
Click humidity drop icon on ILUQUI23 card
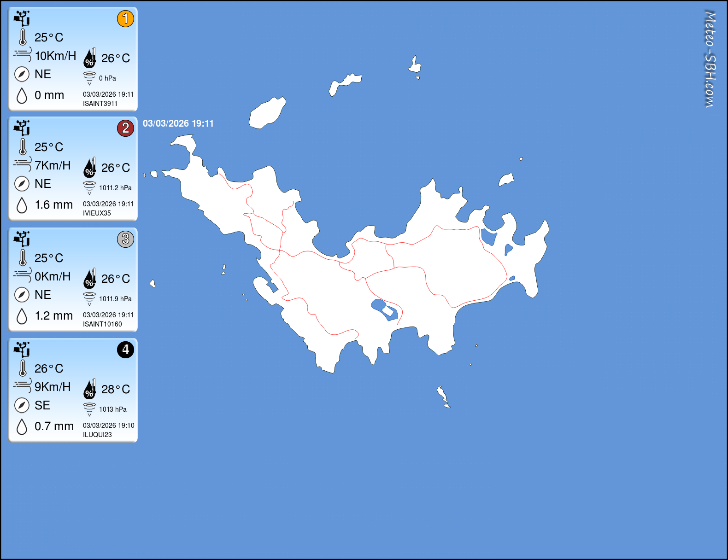click(90, 389)
